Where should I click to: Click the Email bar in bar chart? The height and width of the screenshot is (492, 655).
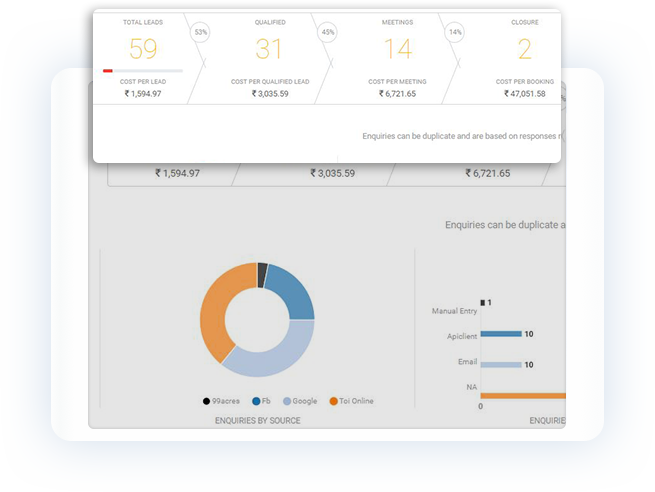pos(501,365)
